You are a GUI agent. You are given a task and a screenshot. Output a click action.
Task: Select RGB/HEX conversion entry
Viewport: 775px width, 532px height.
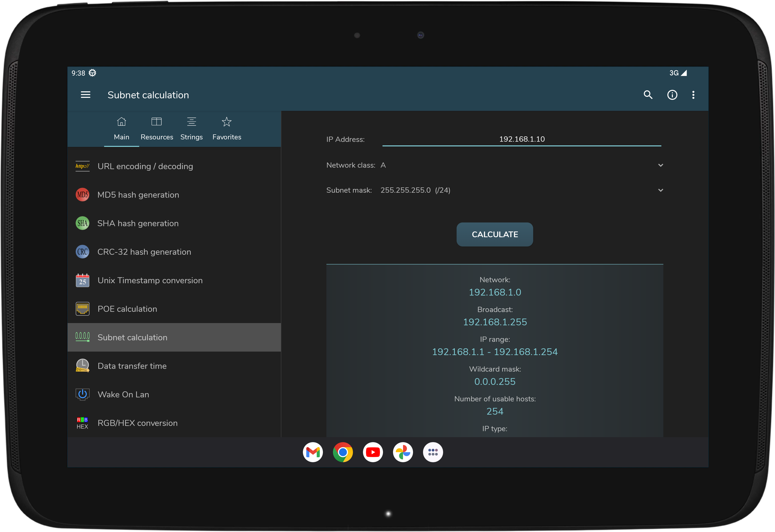click(174, 423)
